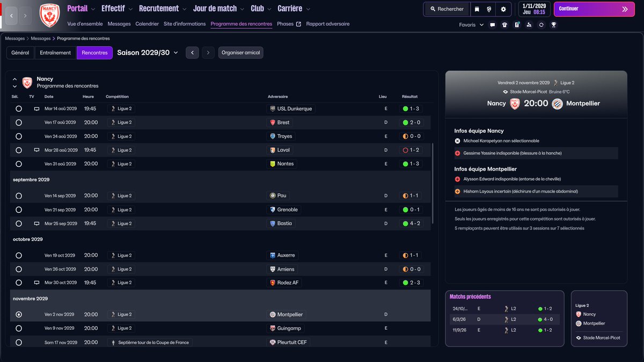Open the 6/3/26 previous match row
The width and height of the screenshot is (644, 362).
[x=504, y=319]
